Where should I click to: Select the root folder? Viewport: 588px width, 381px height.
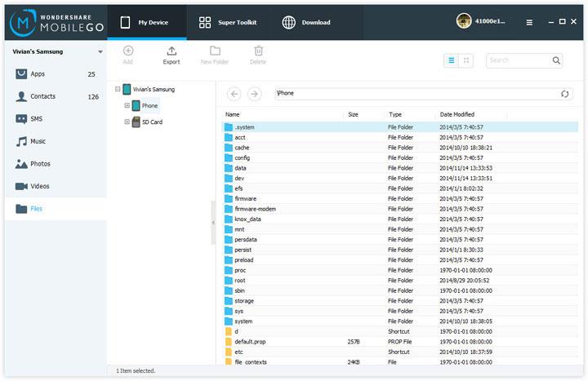coord(399,280)
